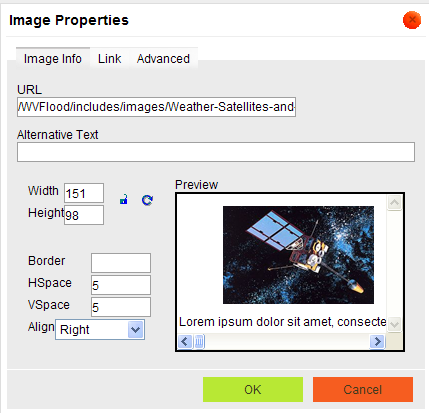Click the satellite image in the preview

pyautogui.click(x=298, y=255)
